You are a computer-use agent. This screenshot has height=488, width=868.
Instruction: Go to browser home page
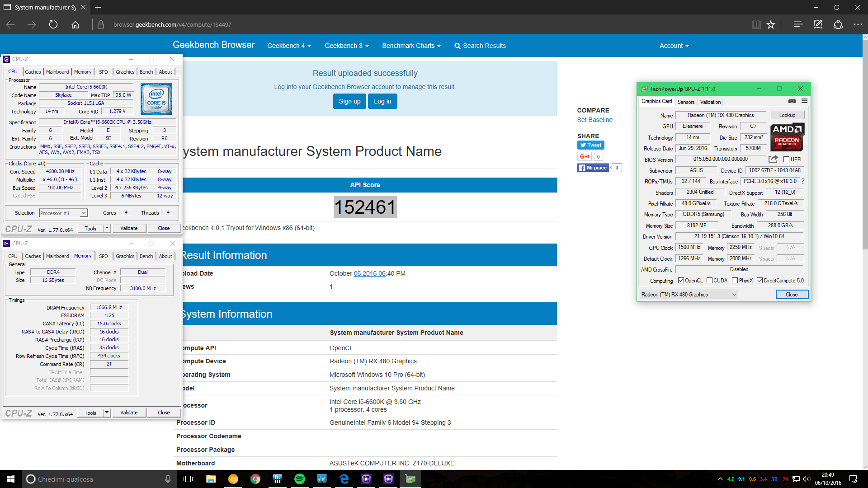click(x=75, y=24)
